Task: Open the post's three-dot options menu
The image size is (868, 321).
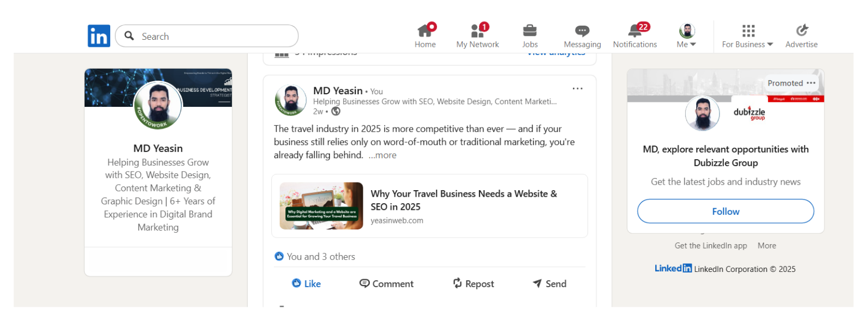Action: coord(577,88)
